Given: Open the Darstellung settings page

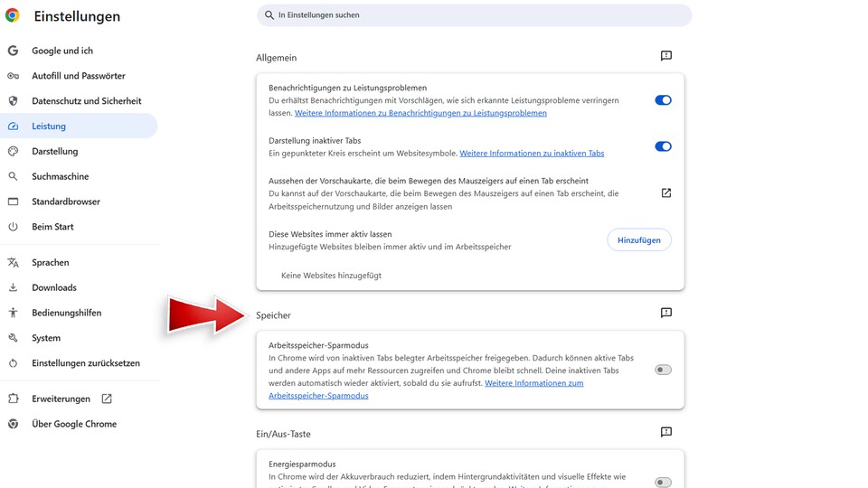Looking at the screenshot, I should tap(55, 152).
